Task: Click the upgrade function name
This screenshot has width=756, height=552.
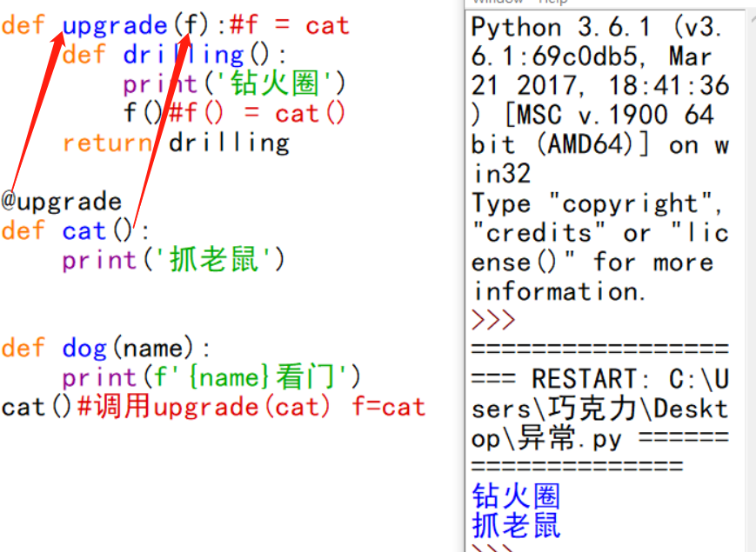Action: click(x=114, y=25)
